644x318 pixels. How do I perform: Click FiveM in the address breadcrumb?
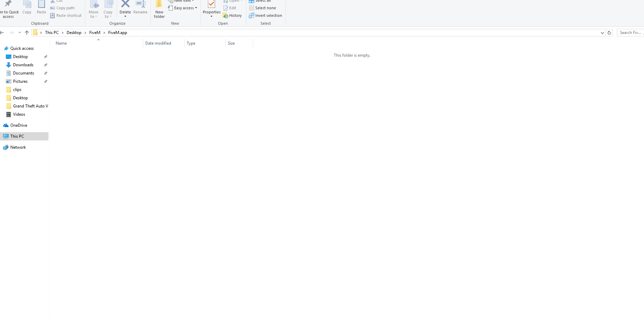click(95, 33)
